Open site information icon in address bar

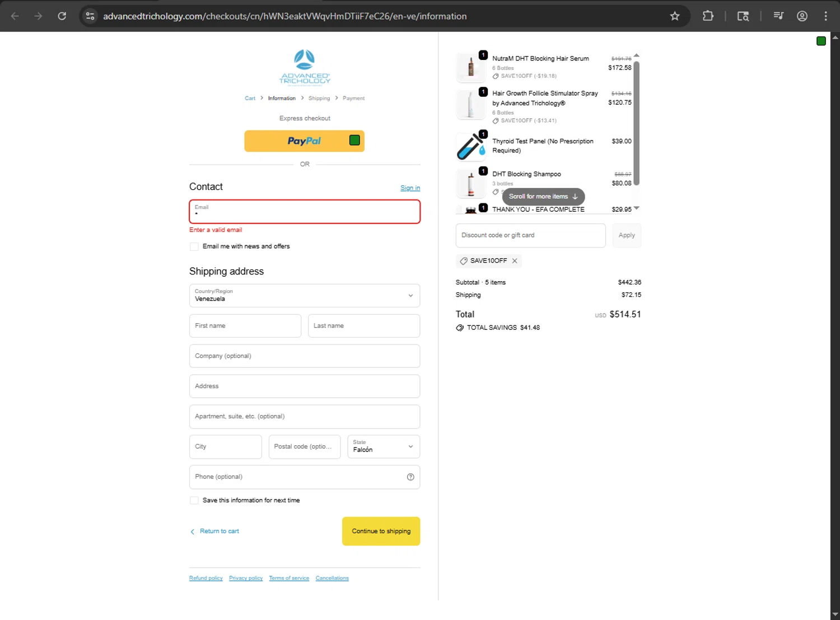click(x=90, y=16)
